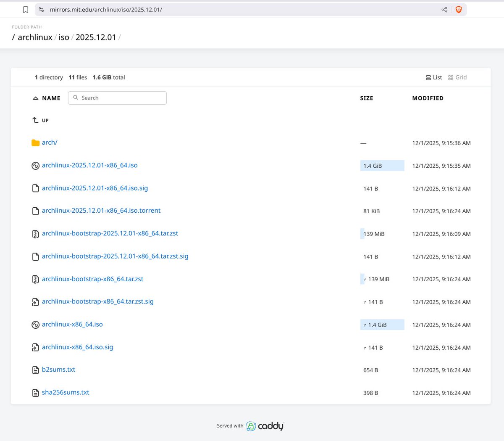504x441 pixels.
Task: Click the root slash in the folder path
Action: (x=13, y=37)
